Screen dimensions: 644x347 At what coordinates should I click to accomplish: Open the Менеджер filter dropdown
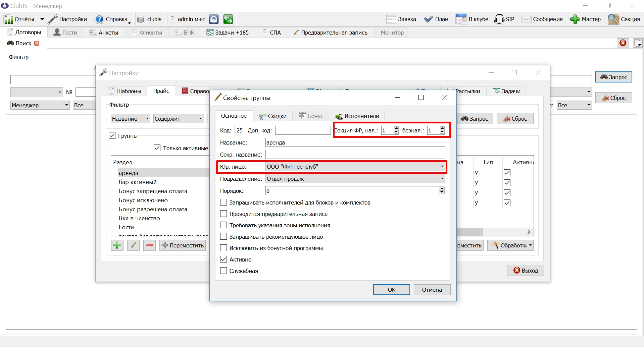pos(40,105)
